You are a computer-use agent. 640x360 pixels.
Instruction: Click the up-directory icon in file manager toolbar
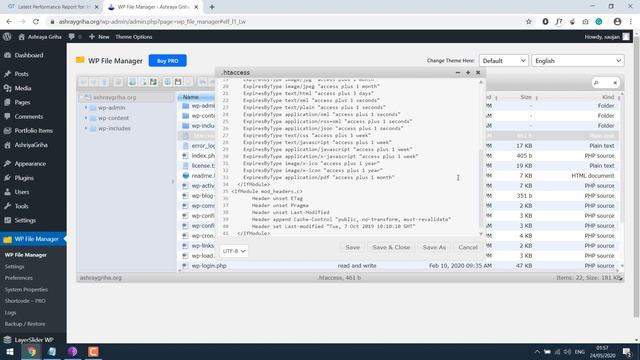[104, 82]
